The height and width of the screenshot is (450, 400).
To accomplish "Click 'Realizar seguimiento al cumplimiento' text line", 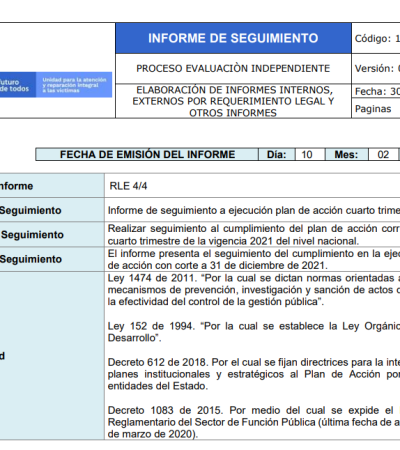I will pyautogui.click(x=254, y=229).
